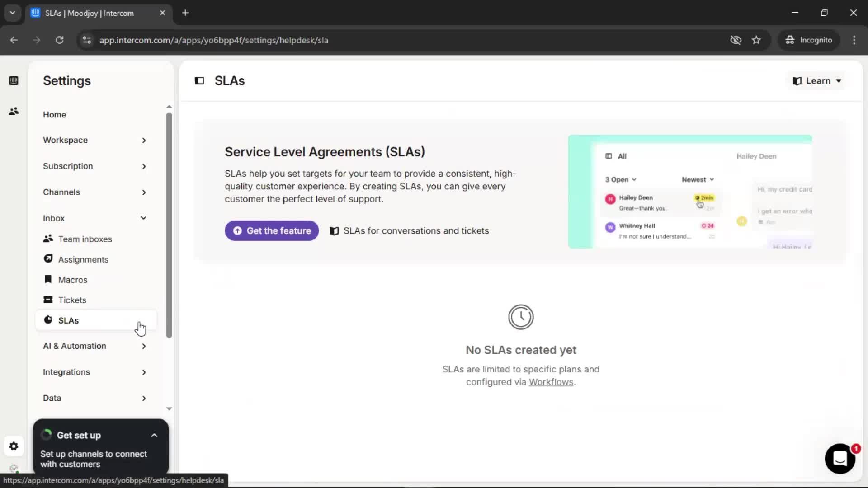Image resolution: width=868 pixels, height=488 pixels.
Task: Close the SLAs Moodjoy Intercom tab
Action: 162,13
